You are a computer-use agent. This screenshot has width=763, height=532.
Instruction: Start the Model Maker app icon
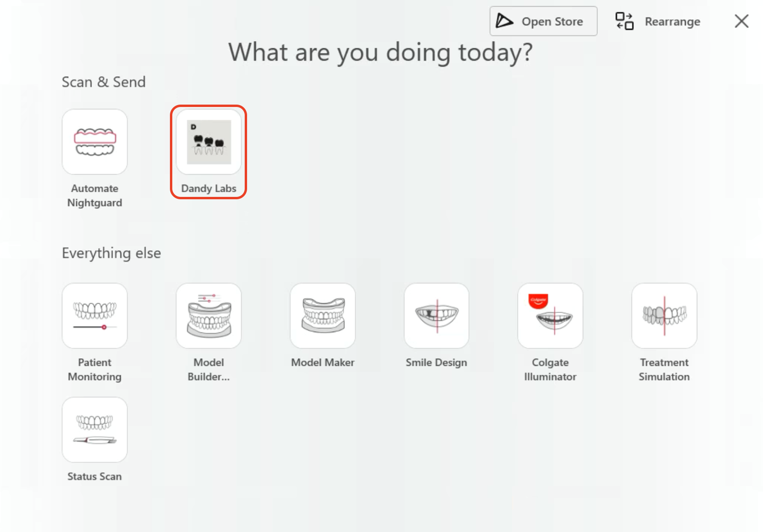click(x=323, y=316)
